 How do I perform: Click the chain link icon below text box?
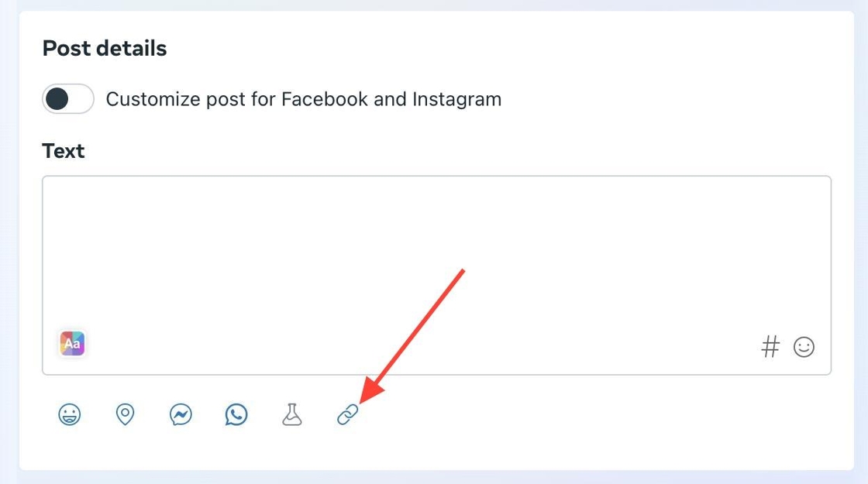[x=348, y=414]
